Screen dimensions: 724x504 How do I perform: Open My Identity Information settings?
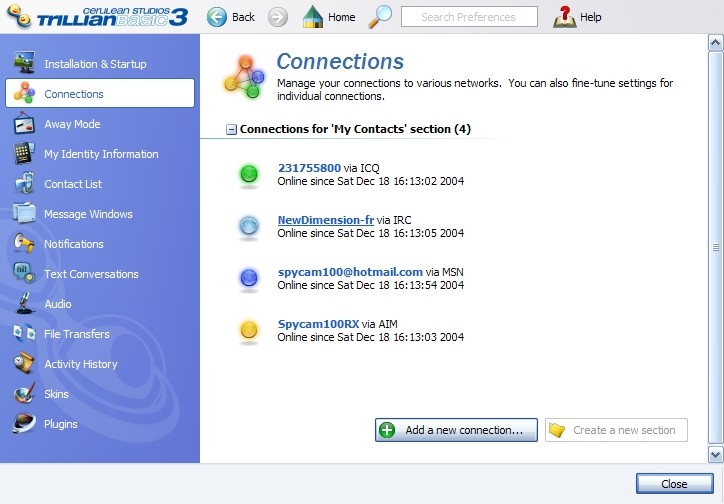[x=100, y=154]
